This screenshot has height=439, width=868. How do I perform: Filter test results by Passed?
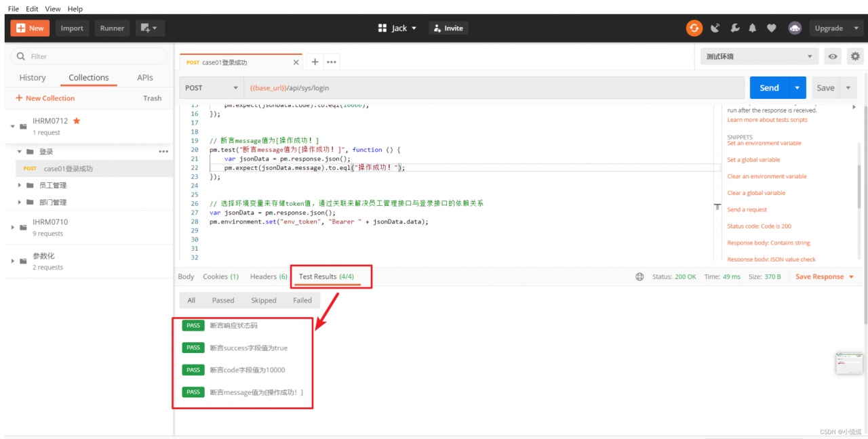223,300
